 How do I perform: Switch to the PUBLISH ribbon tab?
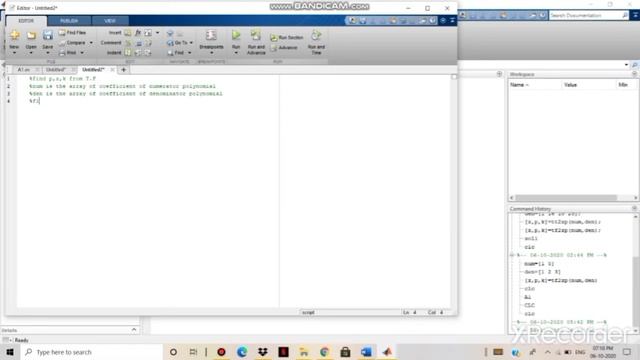pyautogui.click(x=69, y=20)
